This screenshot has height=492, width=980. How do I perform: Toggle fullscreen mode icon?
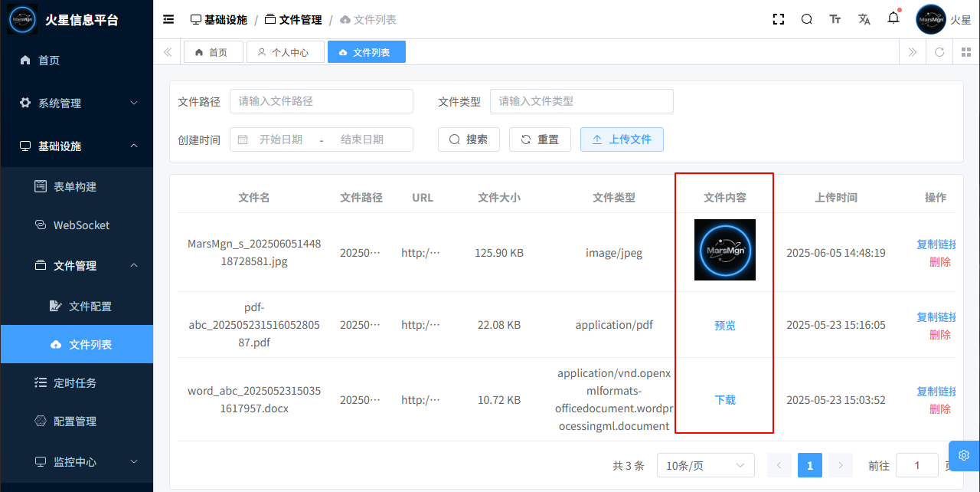coord(779,20)
